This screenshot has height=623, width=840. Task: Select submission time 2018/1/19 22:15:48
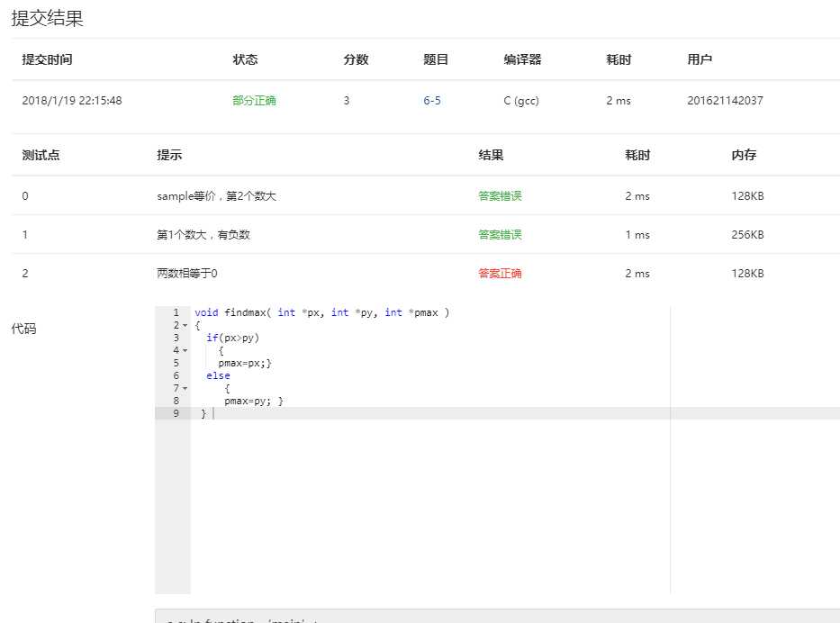click(72, 100)
